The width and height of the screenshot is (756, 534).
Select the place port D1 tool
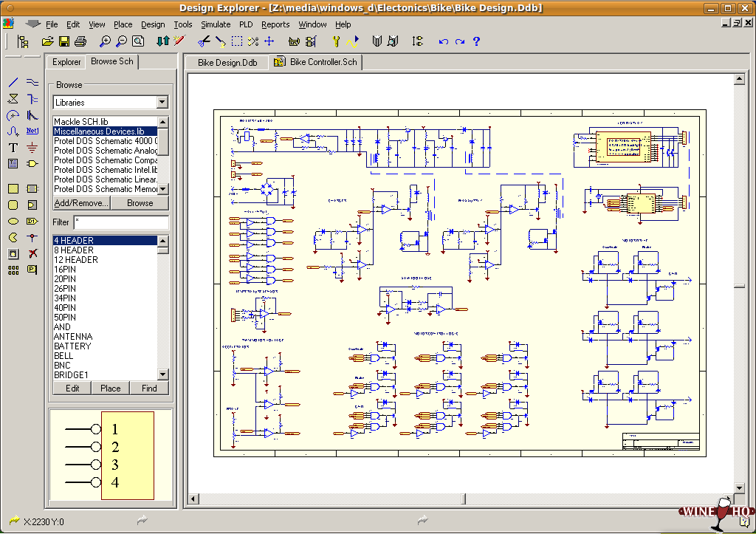click(x=32, y=222)
